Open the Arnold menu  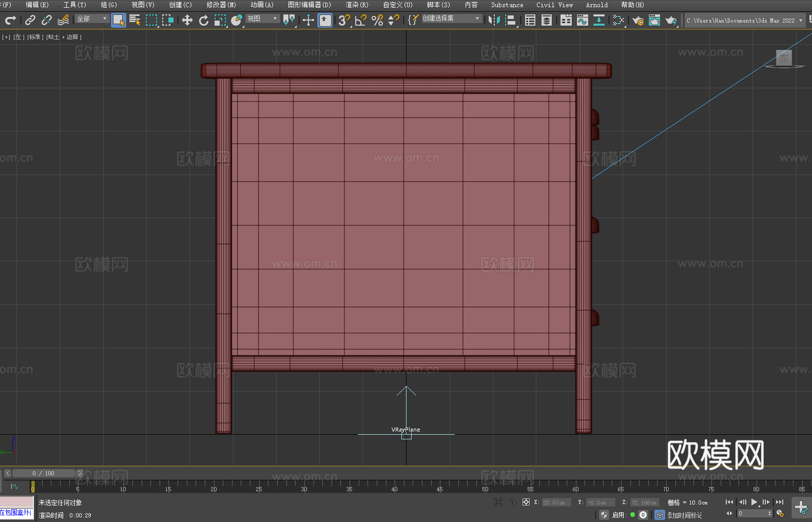pos(597,5)
